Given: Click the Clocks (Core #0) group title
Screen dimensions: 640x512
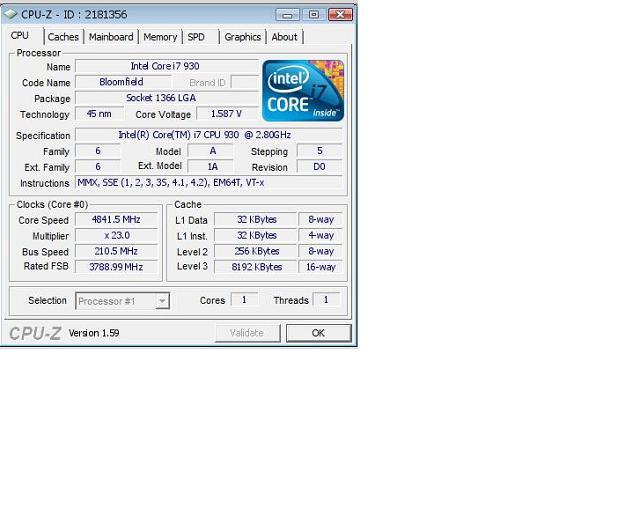Looking at the screenshot, I should tap(52, 204).
